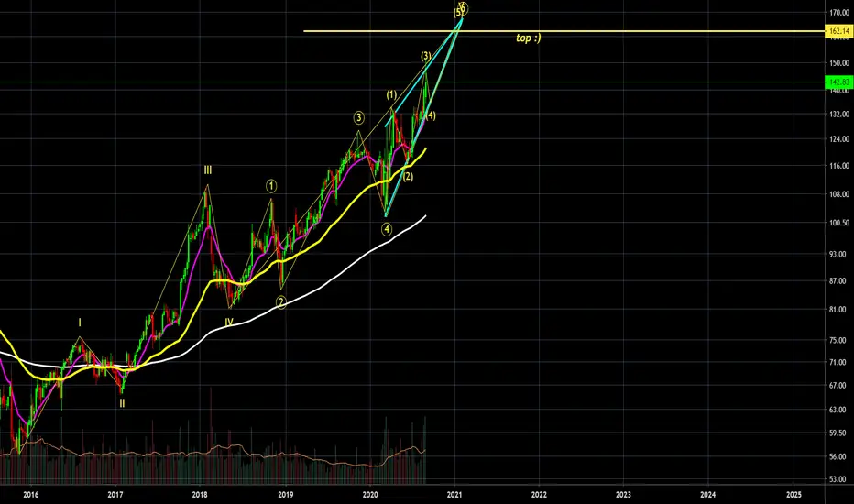Click the 2023 year label on time axis
854x504 pixels.
click(623, 495)
